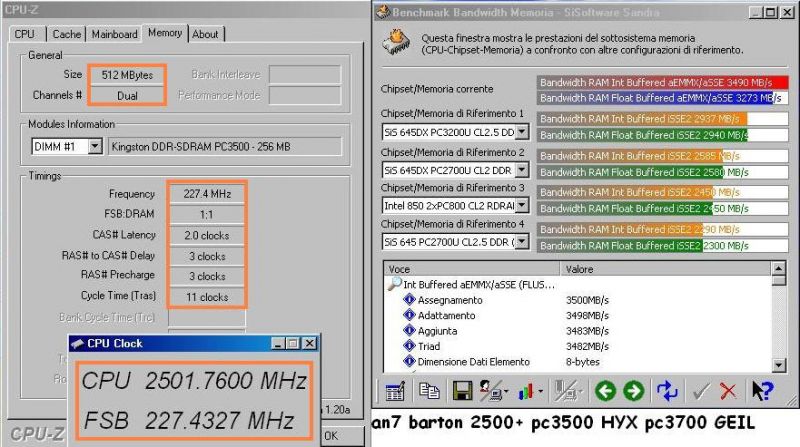
Task: Click the CPU 2501.7600 MHz readout
Action: [x=194, y=381]
